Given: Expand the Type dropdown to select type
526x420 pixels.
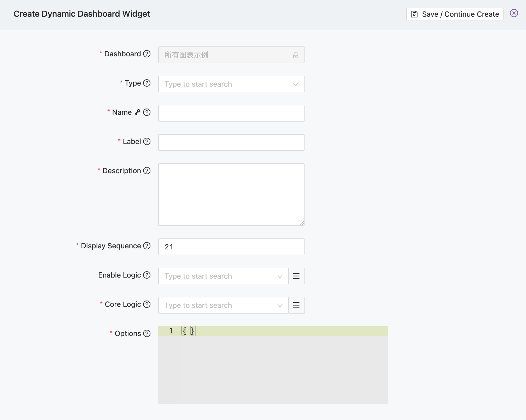Looking at the screenshot, I should (231, 83).
